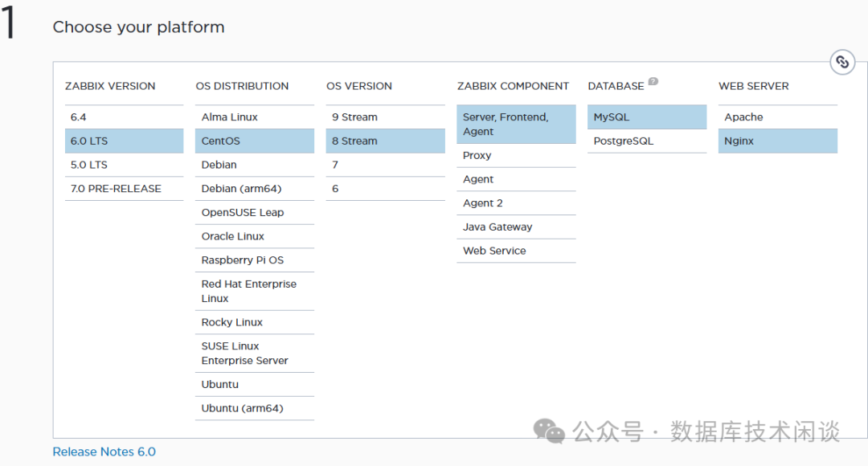
Task: Click the copy link icon
Action: coord(841,62)
